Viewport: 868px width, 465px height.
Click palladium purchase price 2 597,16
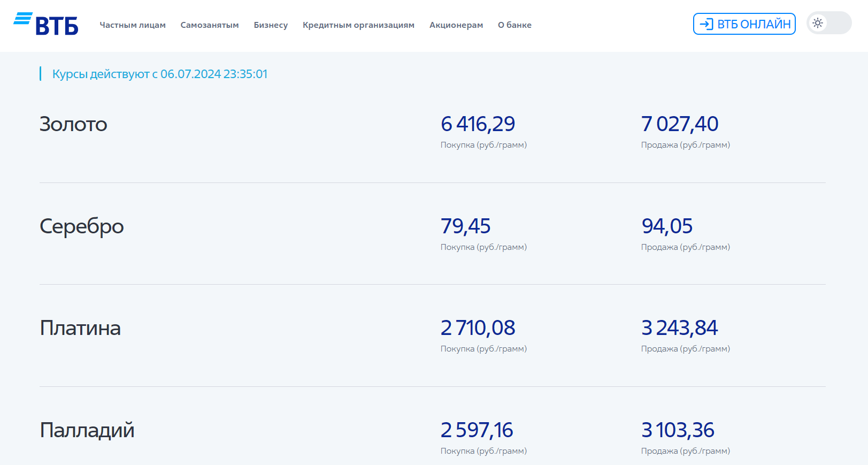click(x=477, y=430)
